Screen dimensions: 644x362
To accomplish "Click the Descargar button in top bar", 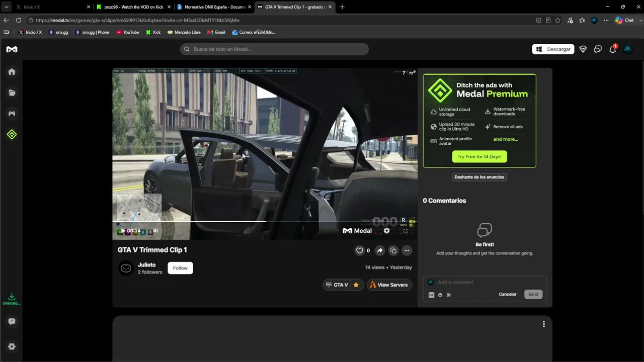I will 553,49.
